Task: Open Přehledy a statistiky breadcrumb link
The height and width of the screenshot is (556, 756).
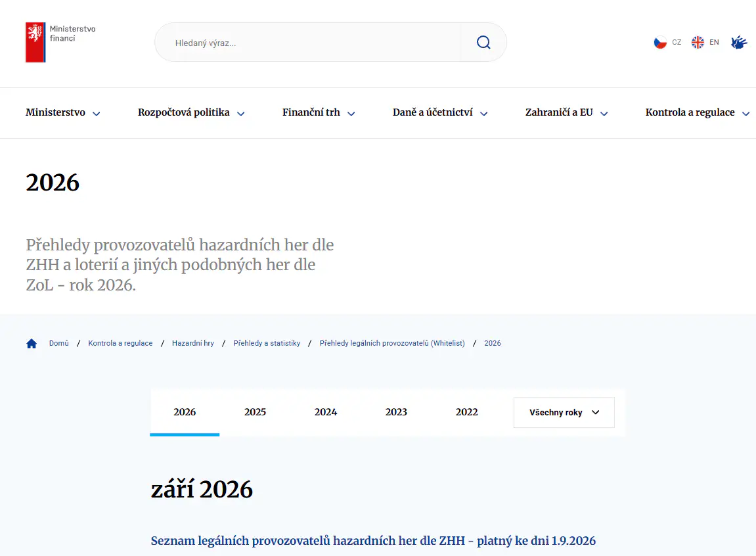Action: [267, 343]
